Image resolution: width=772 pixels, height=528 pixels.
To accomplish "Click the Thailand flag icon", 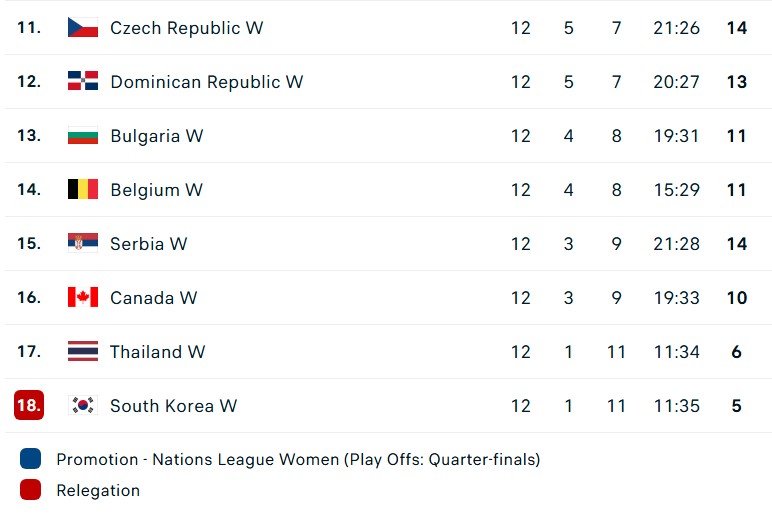I will pyautogui.click(x=83, y=351).
